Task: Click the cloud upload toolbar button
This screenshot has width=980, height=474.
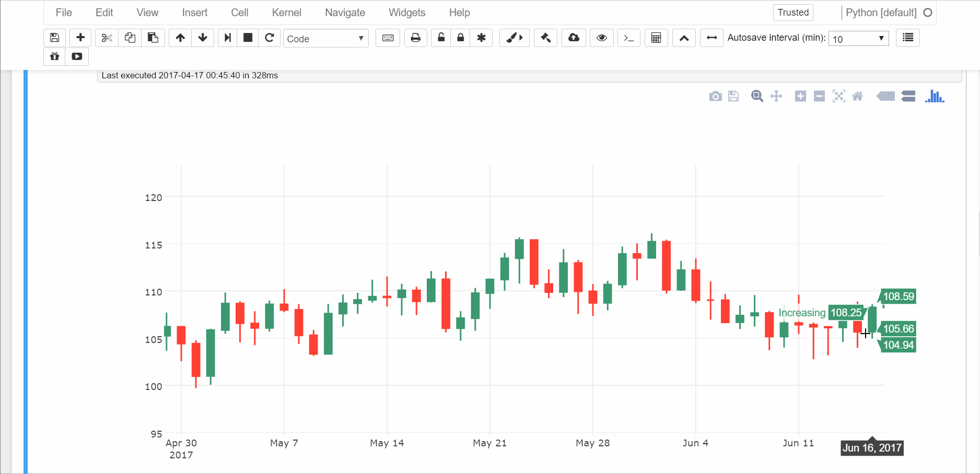Action: point(574,38)
